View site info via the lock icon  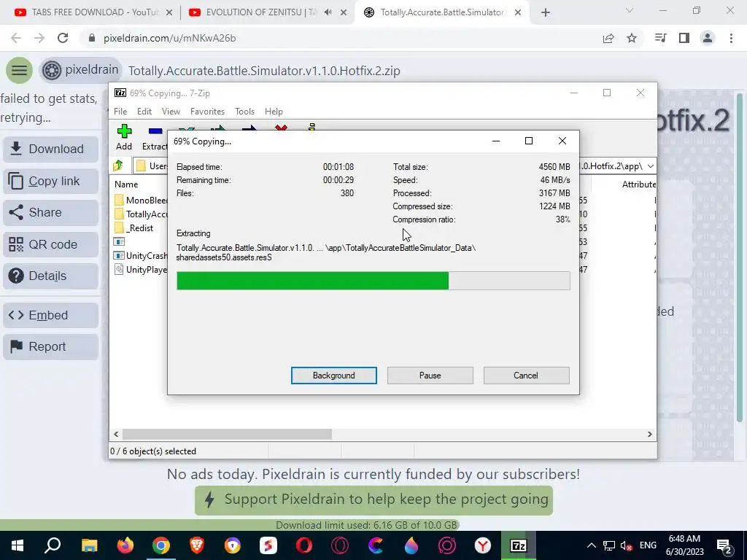(92, 38)
